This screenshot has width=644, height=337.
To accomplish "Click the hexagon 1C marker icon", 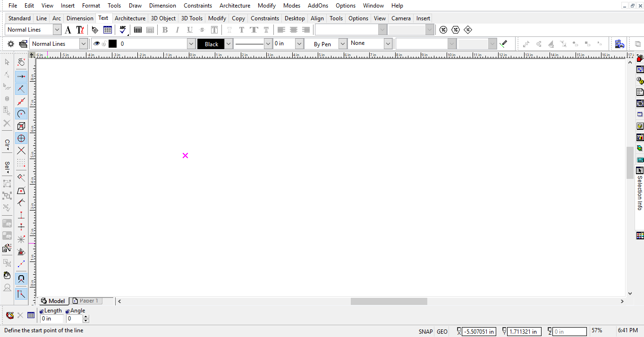I will (x=456, y=30).
